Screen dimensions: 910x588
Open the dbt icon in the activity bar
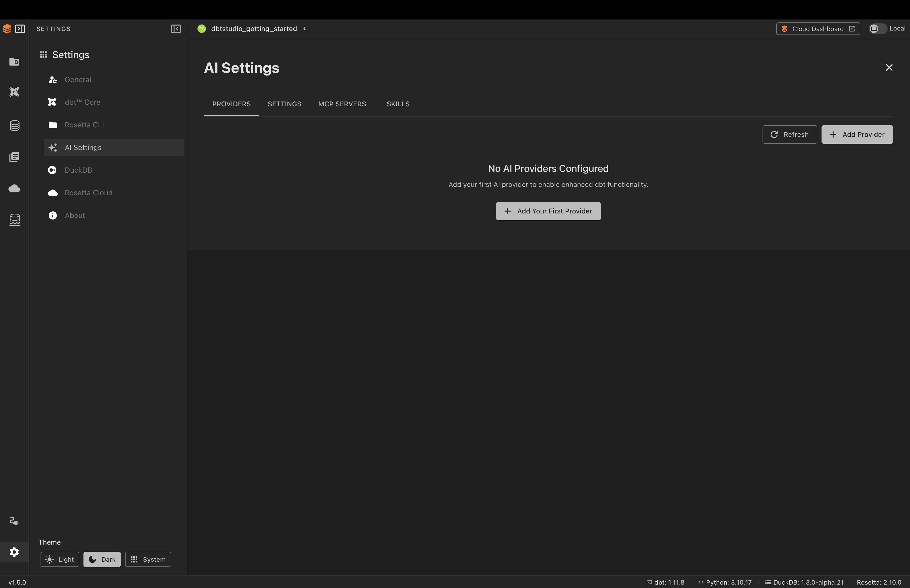click(x=14, y=92)
